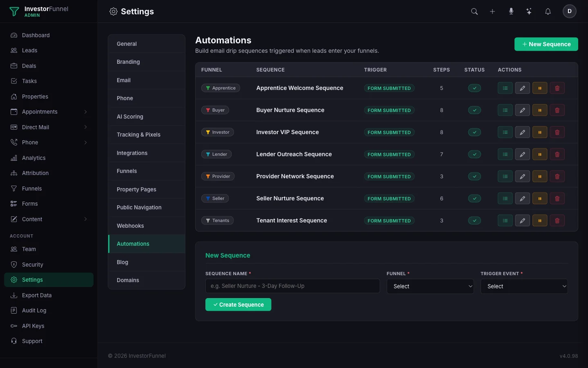
Task: Expand Direct Mail submenu chevron
Action: click(85, 127)
